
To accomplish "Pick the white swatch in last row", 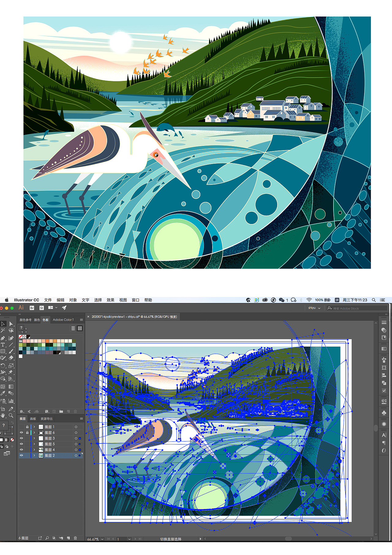I will click(21, 356).
